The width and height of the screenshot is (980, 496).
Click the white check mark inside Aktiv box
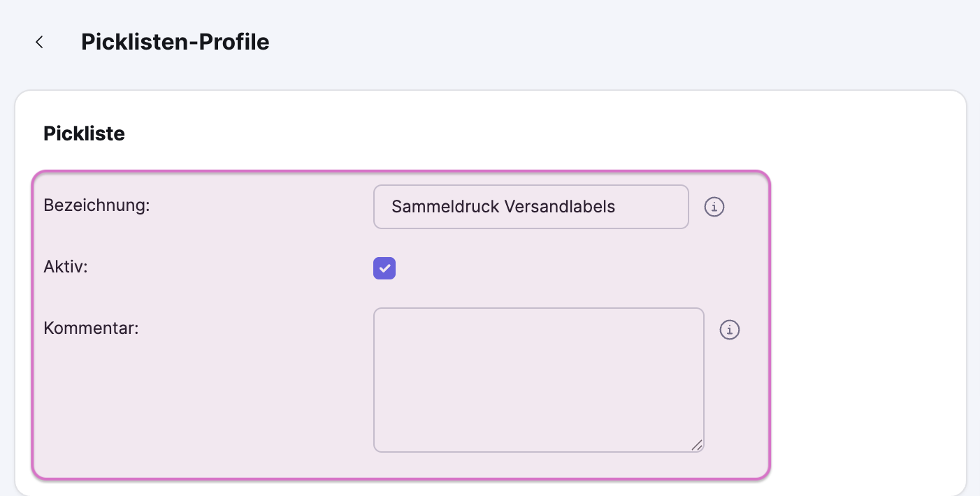click(x=384, y=268)
